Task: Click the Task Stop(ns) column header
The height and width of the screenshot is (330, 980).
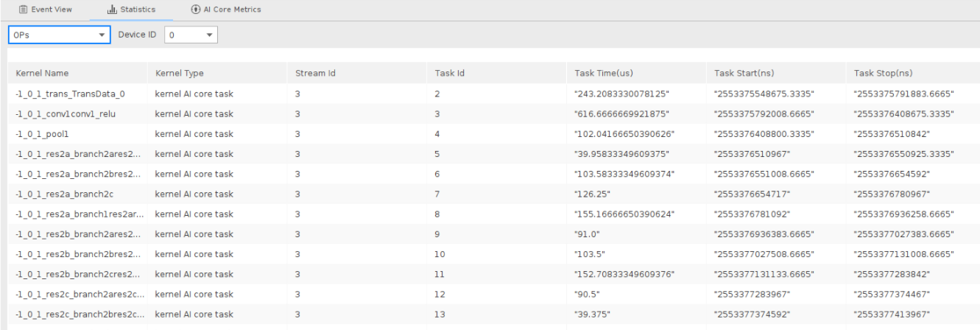Action: click(x=882, y=73)
